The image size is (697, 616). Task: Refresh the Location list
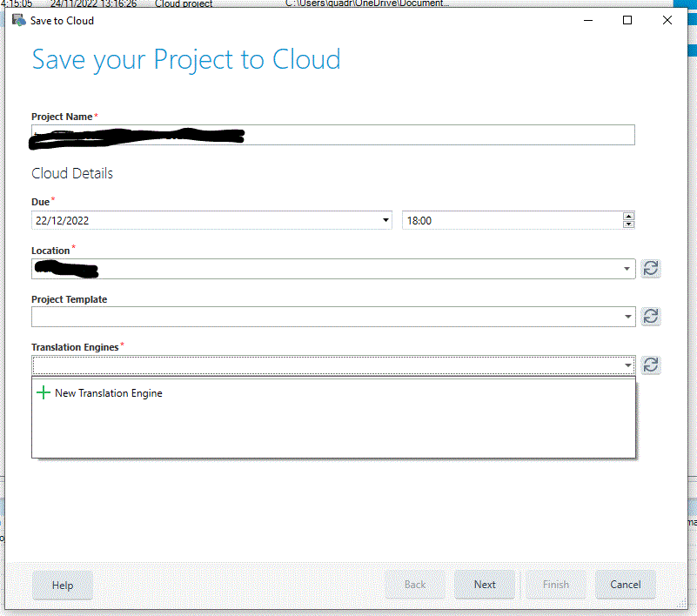(650, 268)
